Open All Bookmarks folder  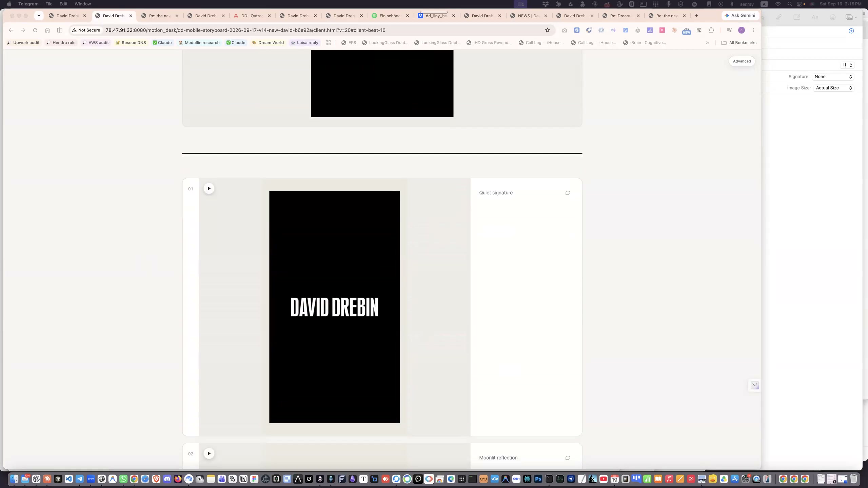[739, 43]
